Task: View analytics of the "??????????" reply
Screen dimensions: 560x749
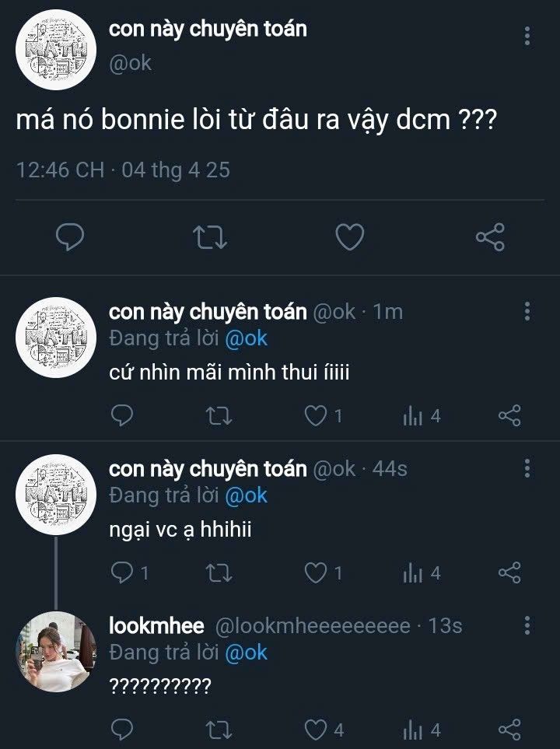Action: click(422, 730)
